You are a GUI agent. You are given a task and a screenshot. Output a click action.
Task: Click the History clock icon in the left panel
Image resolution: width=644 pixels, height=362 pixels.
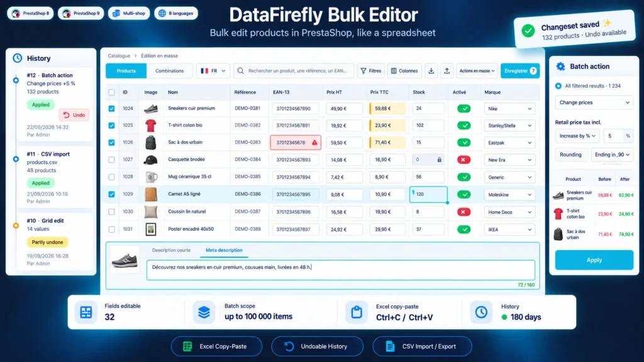pos(17,58)
